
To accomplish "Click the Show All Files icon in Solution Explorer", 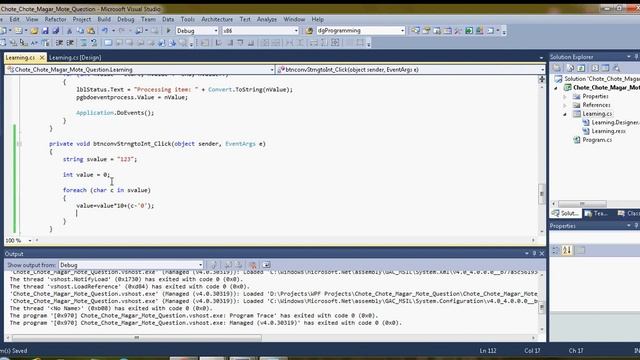I will [x=571, y=68].
